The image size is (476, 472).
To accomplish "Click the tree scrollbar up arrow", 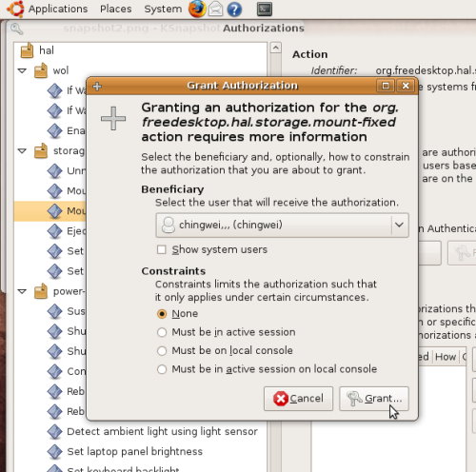I will [276, 48].
